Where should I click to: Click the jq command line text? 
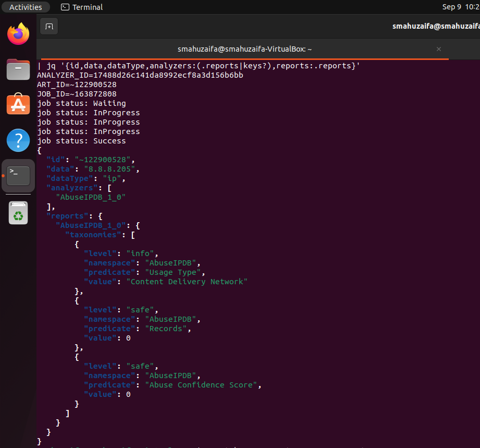pos(198,66)
